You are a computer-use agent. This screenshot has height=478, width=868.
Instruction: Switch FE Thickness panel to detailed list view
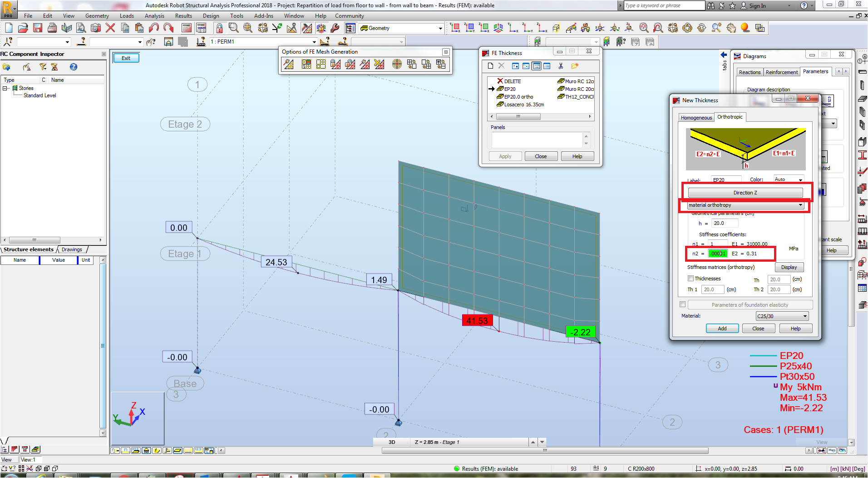click(547, 66)
